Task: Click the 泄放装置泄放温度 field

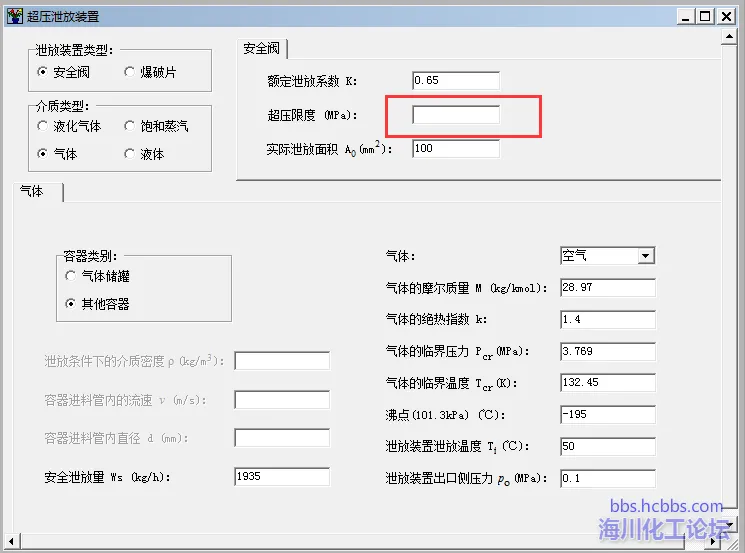Action: coord(607,446)
